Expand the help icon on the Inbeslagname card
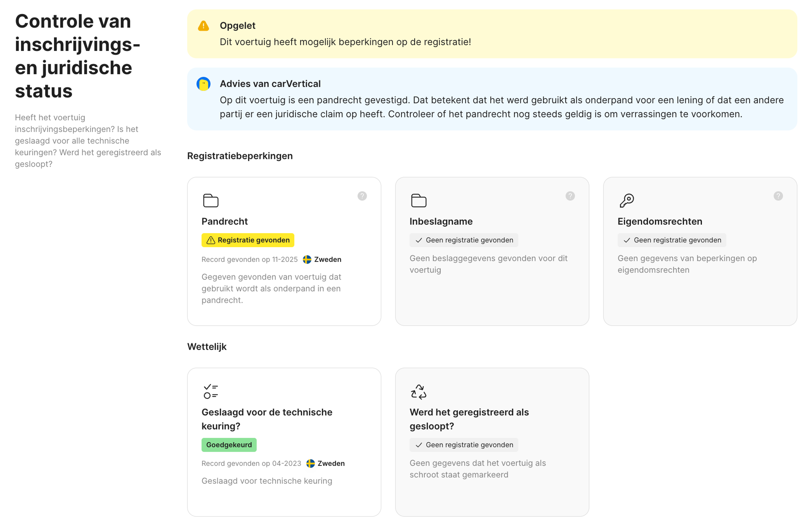The image size is (812, 525). pyautogui.click(x=570, y=196)
